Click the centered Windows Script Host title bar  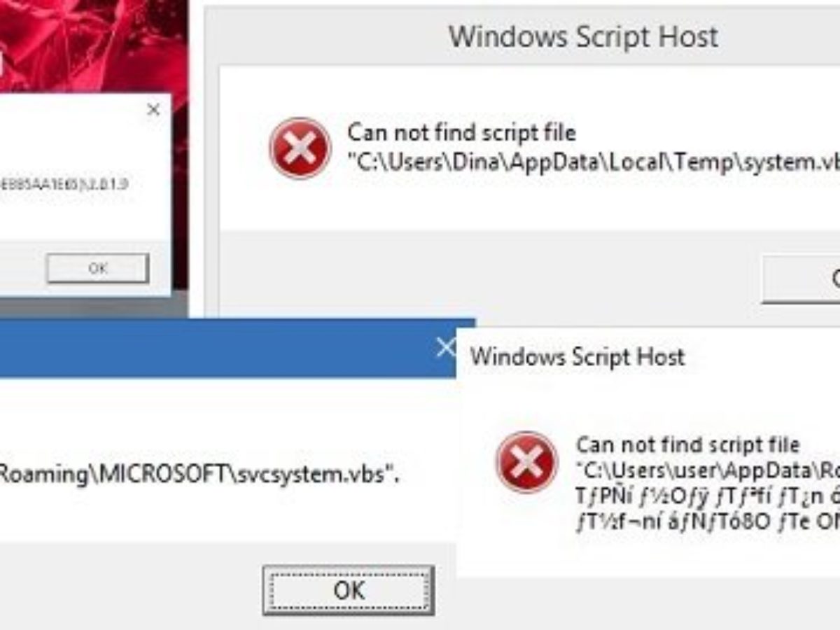click(x=583, y=36)
